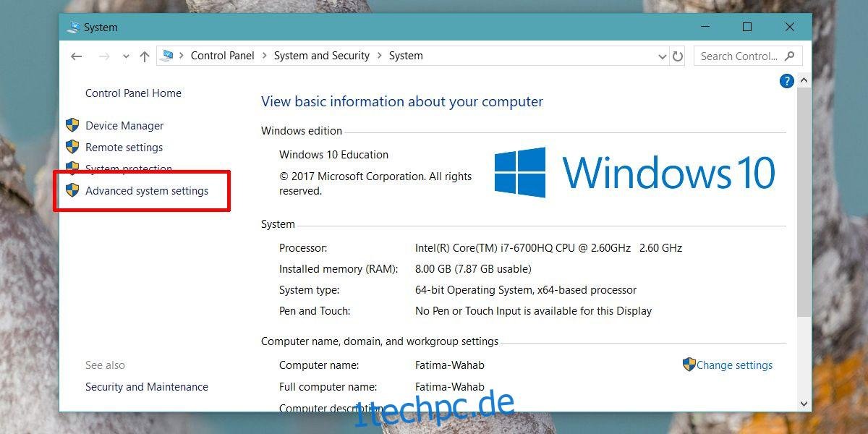868x434 pixels.
Task: Expand chevron after Control Panel breadcrumb
Action: click(264, 56)
